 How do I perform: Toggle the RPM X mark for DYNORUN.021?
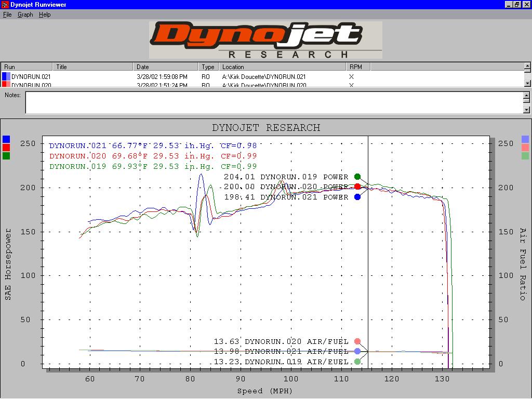(352, 77)
